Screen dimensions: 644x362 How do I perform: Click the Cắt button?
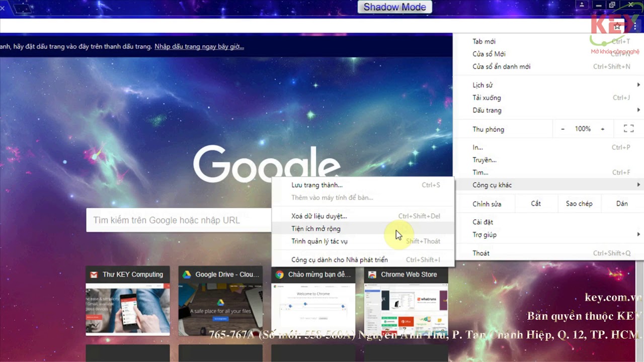[536, 204]
